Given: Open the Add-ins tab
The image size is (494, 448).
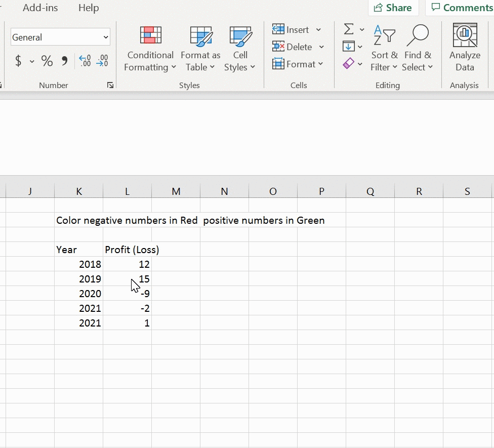Looking at the screenshot, I should coord(40,8).
